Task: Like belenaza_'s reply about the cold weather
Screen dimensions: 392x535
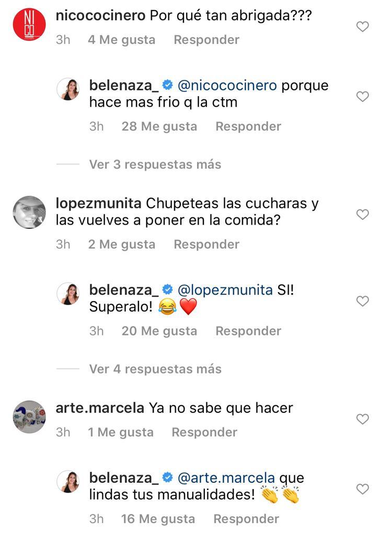Action: coord(362,96)
